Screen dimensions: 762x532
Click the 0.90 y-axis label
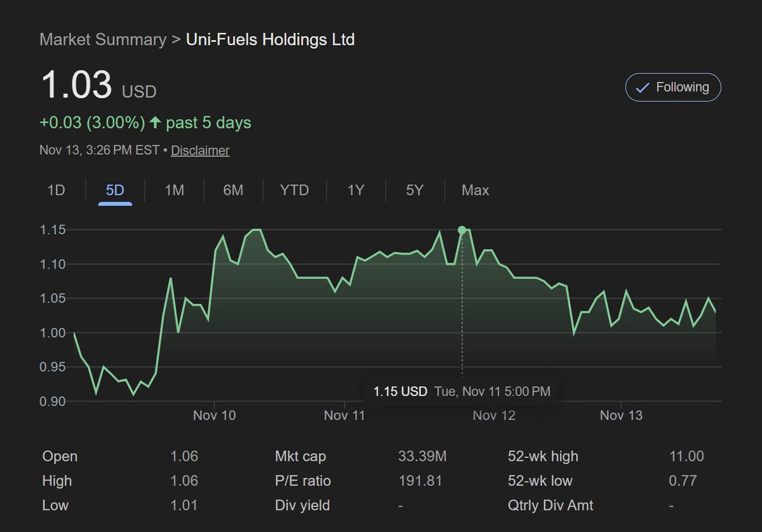[51, 401]
